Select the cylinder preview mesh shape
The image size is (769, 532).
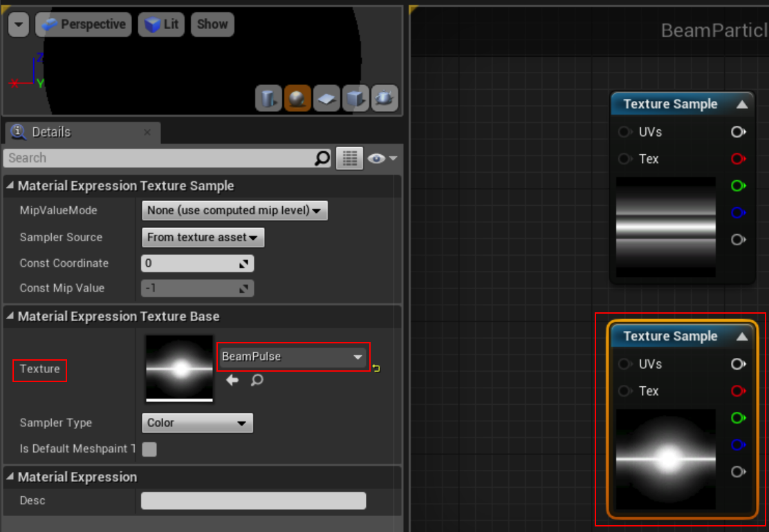pos(269,98)
